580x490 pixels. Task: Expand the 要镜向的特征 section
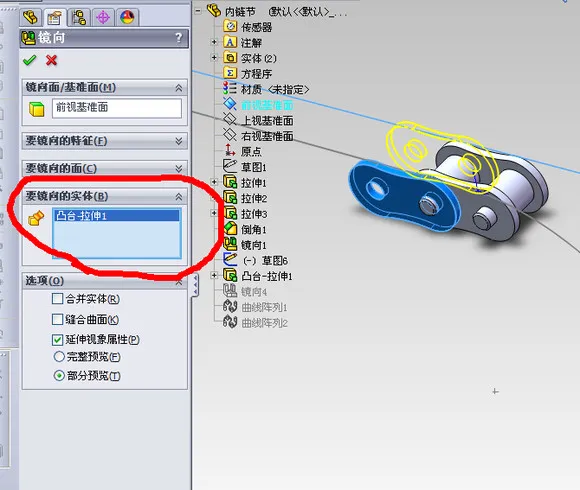105,141
